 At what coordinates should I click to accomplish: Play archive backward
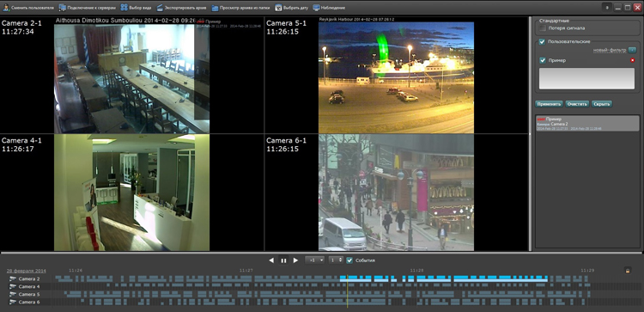pos(271,260)
